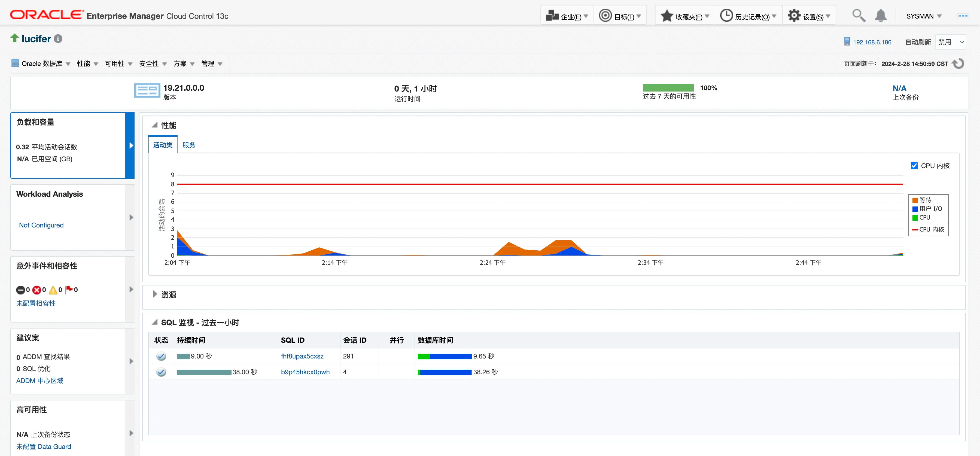Click status checkmark for SQL fhf8upax5cxsz
The image size is (980, 456).
point(161,356)
